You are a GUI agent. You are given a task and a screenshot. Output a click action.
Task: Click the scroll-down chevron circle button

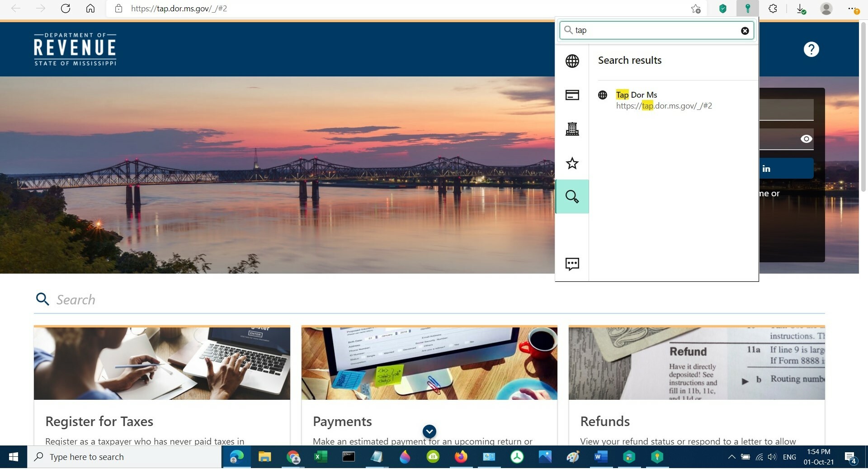click(x=429, y=431)
